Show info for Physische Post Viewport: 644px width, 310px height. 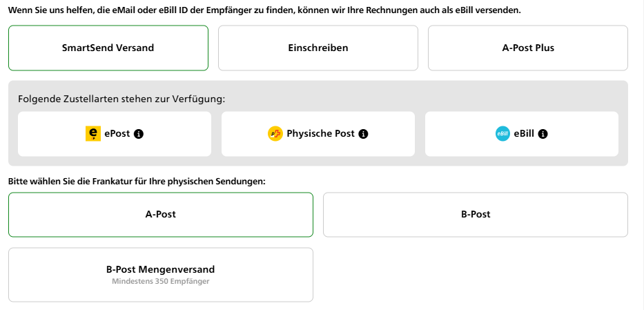coord(364,134)
